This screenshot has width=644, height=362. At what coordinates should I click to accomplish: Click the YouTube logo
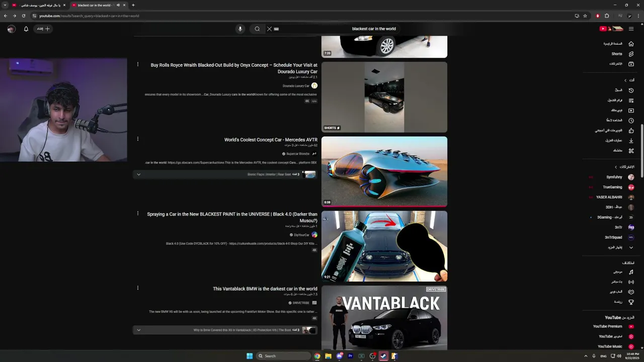[611, 29]
